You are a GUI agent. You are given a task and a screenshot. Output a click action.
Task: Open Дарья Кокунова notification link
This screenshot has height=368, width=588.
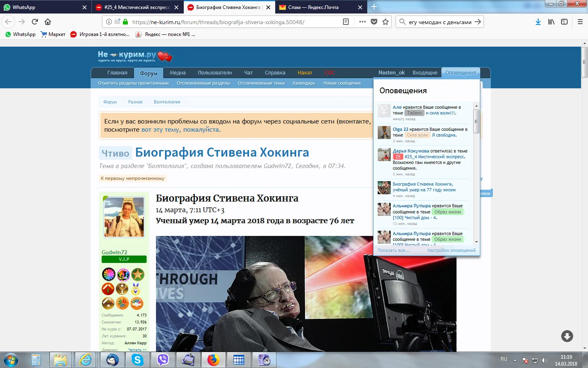[411, 151]
